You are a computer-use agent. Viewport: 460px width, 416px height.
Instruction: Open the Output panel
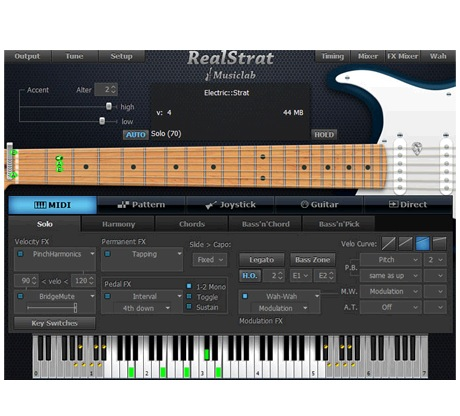tap(27, 56)
